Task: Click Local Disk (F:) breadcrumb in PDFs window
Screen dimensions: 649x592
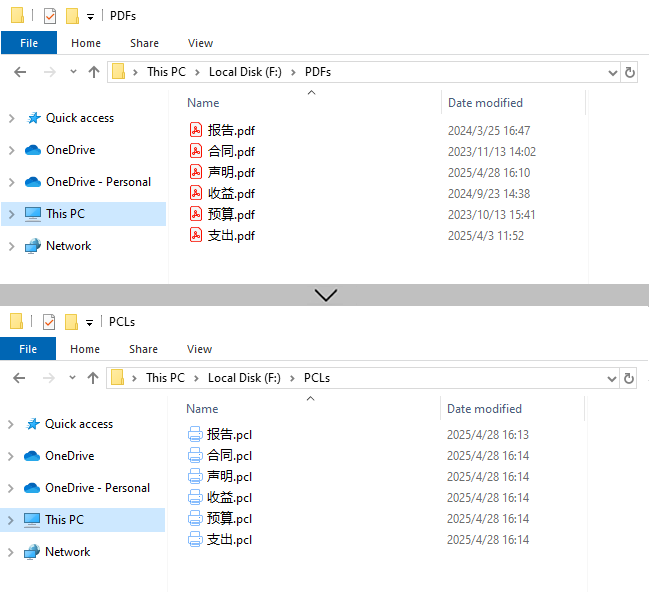Action: point(245,72)
